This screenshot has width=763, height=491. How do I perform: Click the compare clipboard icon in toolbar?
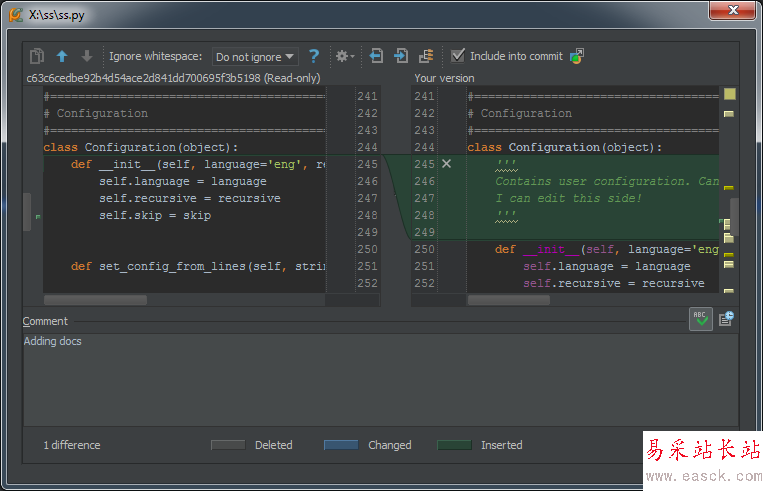click(x=36, y=56)
